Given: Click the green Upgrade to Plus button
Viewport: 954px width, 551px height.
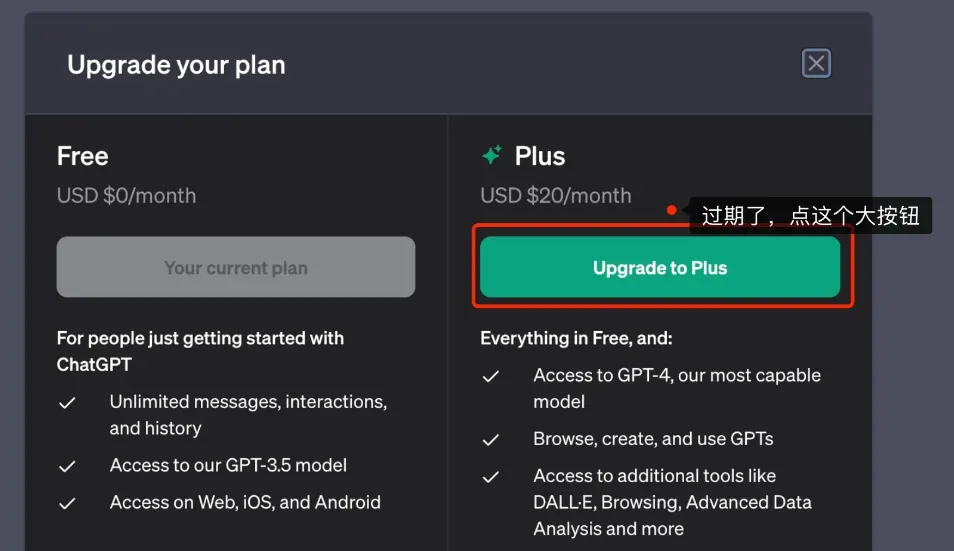Looking at the screenshot, I should (x=660, y=267).
